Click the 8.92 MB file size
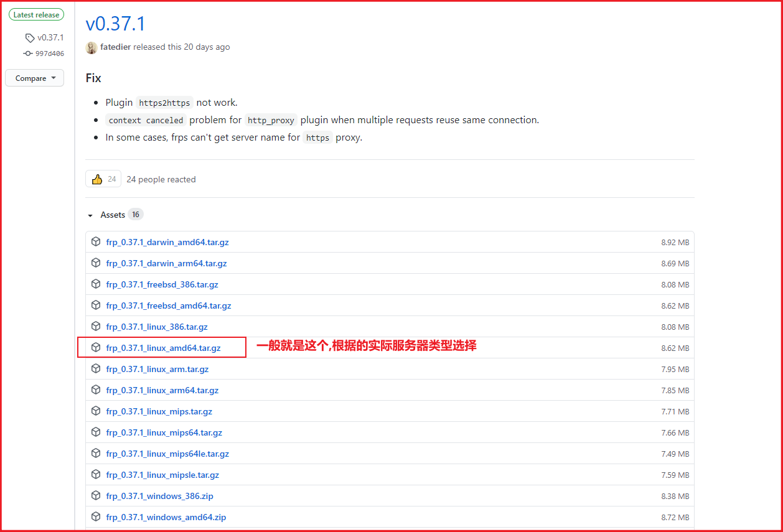The image size is (783, 532). coord(675,242)
